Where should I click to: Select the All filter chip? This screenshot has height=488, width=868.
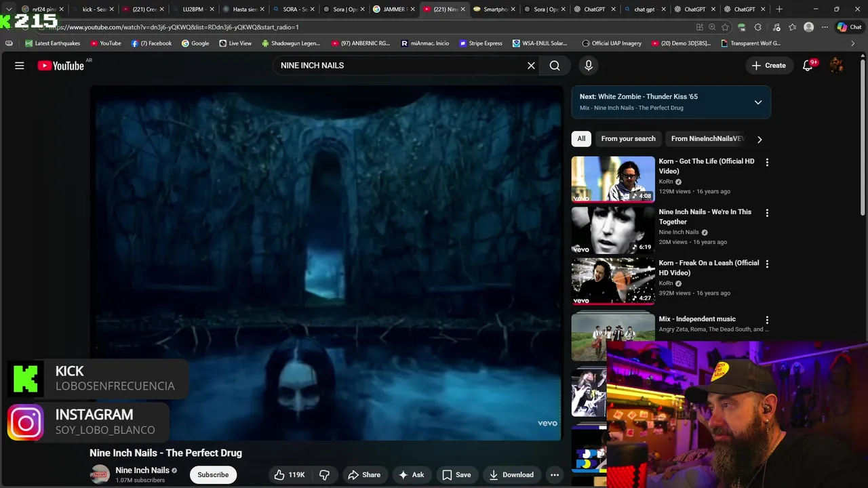click(581, 139)
